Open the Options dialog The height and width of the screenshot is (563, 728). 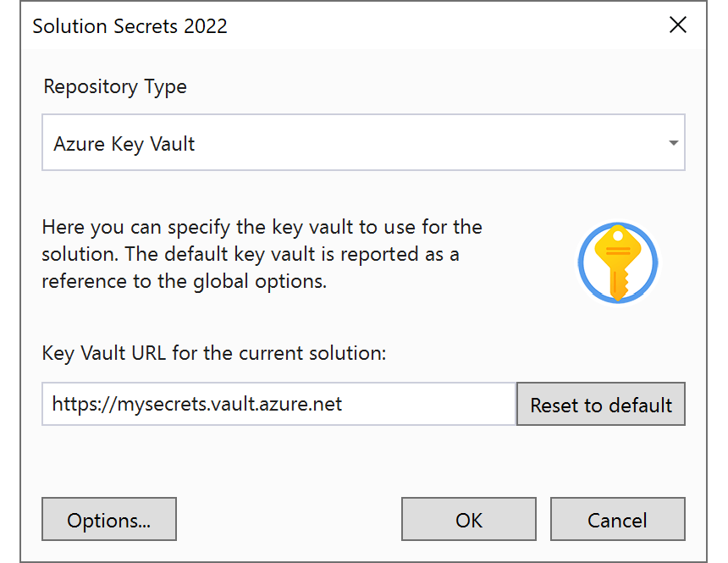coord(108,519)
